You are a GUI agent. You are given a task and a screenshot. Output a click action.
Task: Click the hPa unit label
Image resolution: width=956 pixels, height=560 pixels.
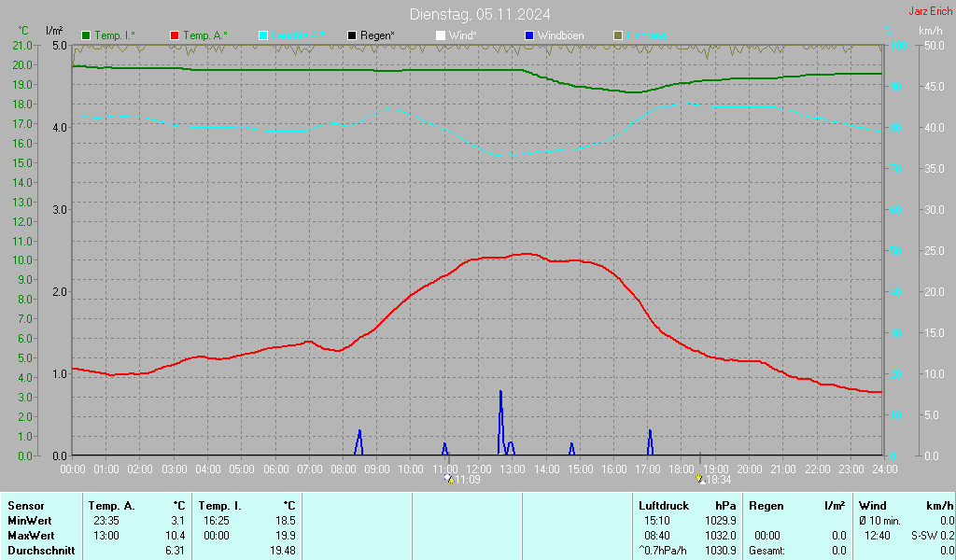pyautogui.click(x=725, y=506)
